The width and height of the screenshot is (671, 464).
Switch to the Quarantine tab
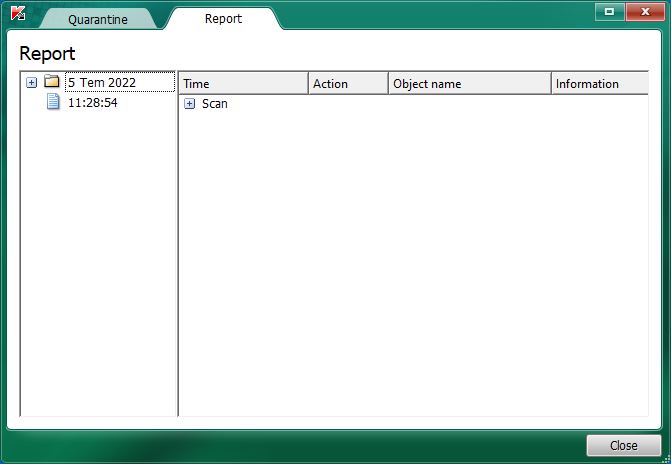[x=98, y=19]
